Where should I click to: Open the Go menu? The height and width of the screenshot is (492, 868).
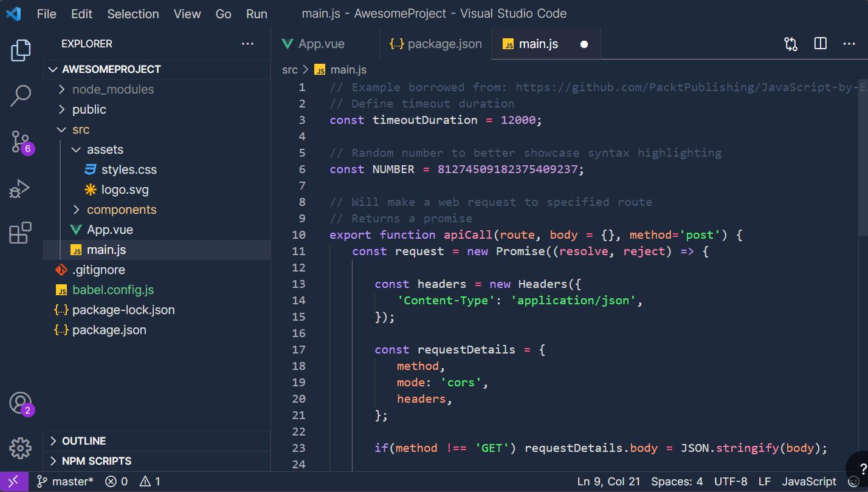coord(223,13)
